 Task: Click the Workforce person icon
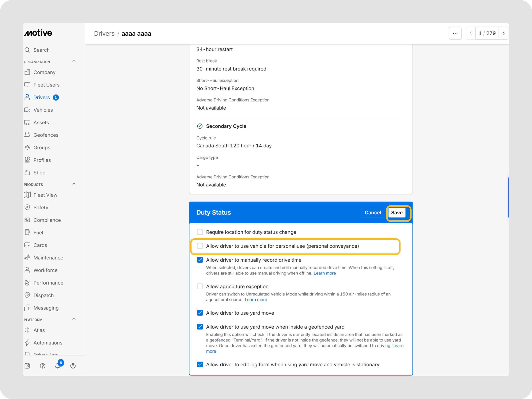point(27,270)
